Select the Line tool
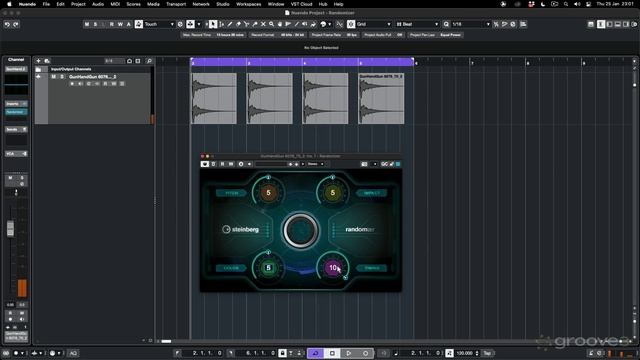Viewport: 640px width, 360px height. (297, 24)
